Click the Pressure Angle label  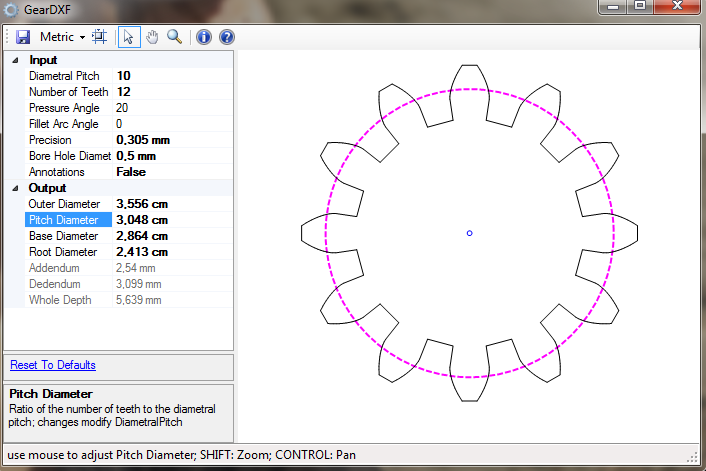tap(64, 108)
